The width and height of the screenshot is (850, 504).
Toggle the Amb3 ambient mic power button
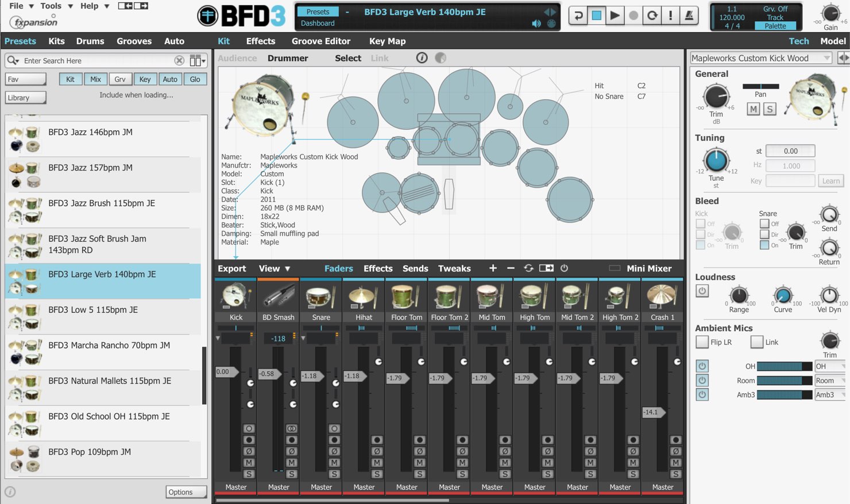[702, 394]
